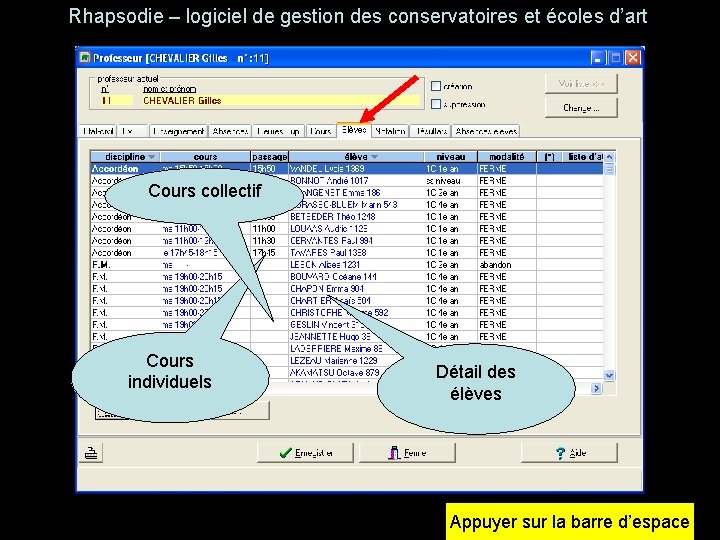
Task: Close the Professeur window with X
Action: (633, 58)
